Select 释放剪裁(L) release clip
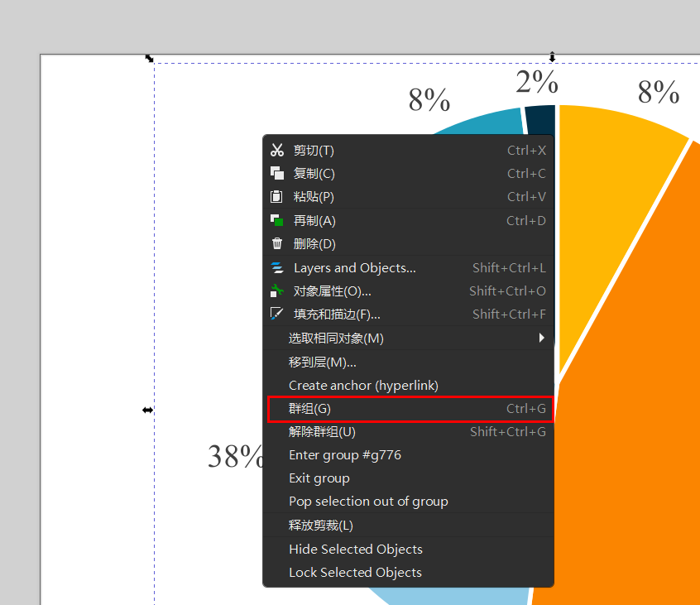700x605 pixels. [321, 526]
